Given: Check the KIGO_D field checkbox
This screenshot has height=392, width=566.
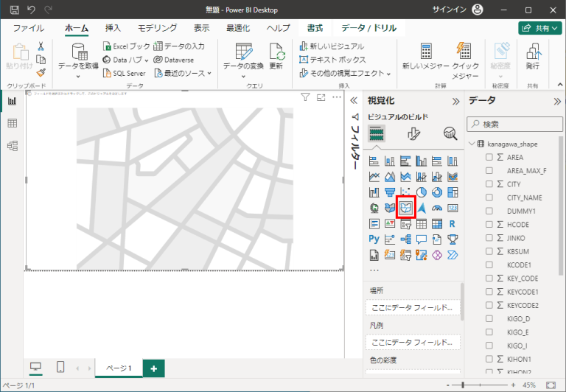Looking at the screenshot, I should coord(489,319).
